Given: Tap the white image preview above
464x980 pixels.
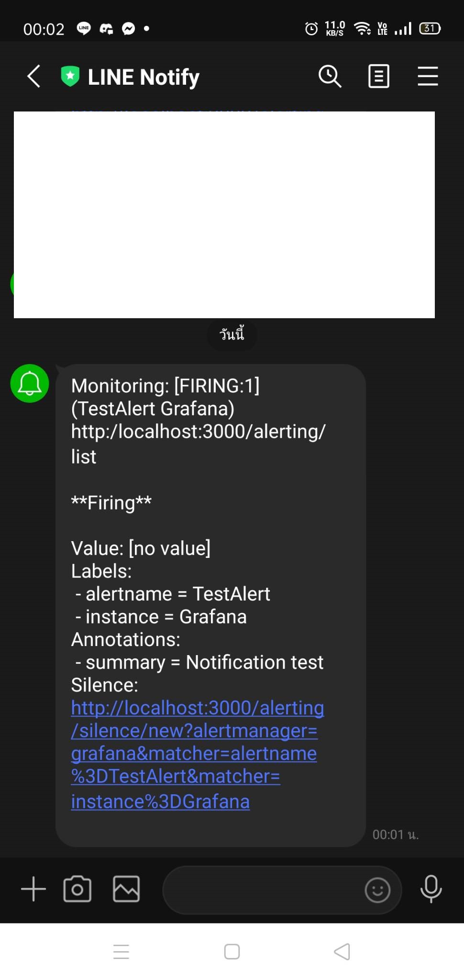Looking at the screenshot, I should pyautogui.click(x=224, y=215).
